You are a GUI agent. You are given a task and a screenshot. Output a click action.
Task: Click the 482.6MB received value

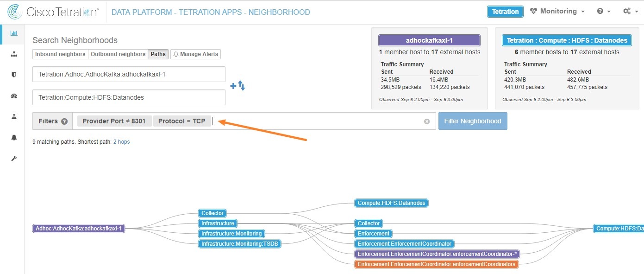click(x=579, y=80)
